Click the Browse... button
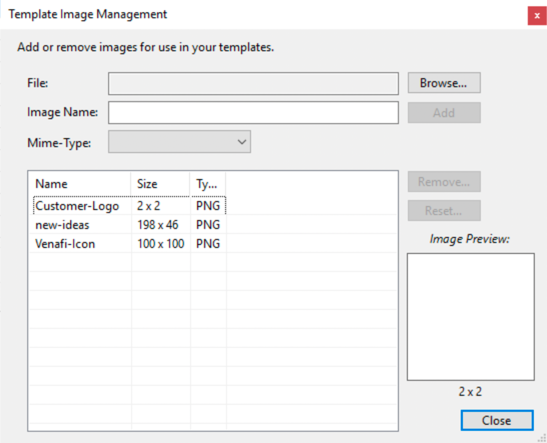The height and width of the screenshot is (443, 547). 444,83
